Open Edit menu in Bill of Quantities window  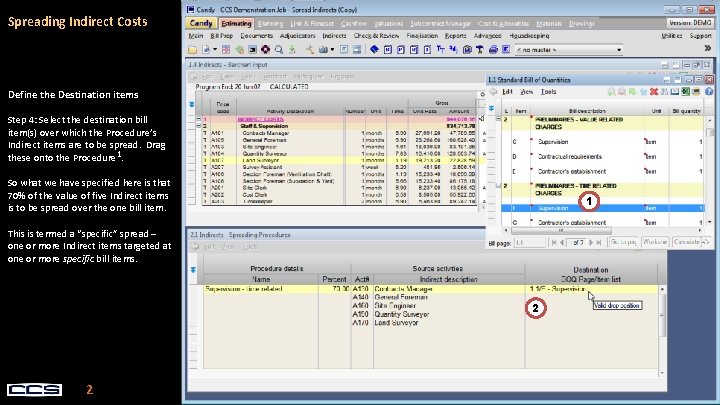coord(507,92)
